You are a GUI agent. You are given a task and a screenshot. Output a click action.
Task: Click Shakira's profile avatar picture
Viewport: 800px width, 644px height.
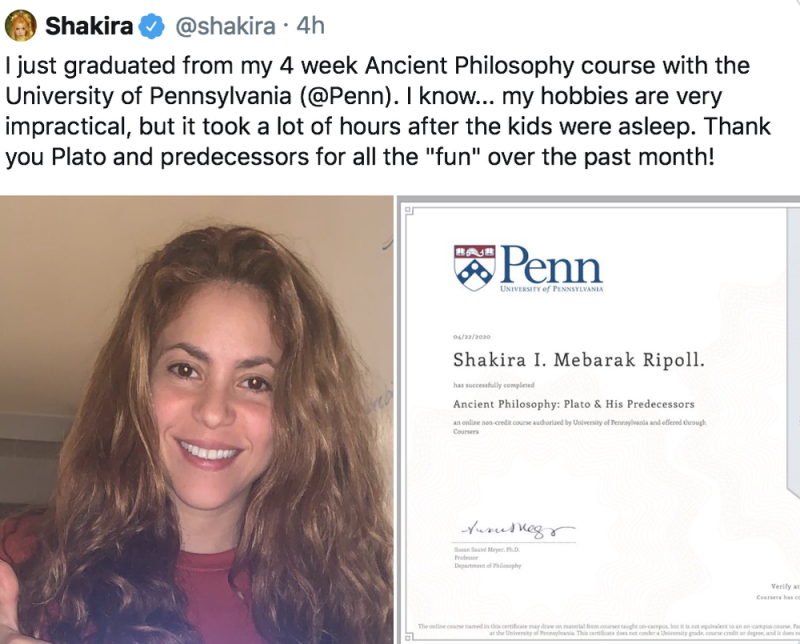[x=20, y=26]
